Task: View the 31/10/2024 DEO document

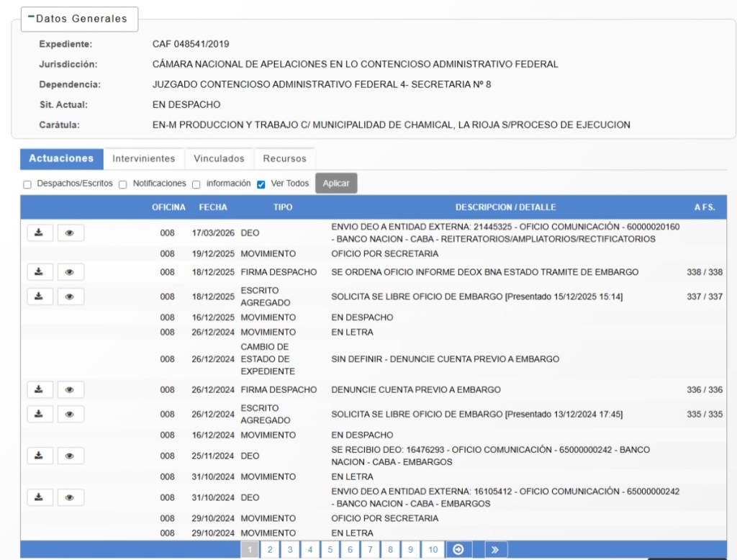Action: [x=71, y=497]
